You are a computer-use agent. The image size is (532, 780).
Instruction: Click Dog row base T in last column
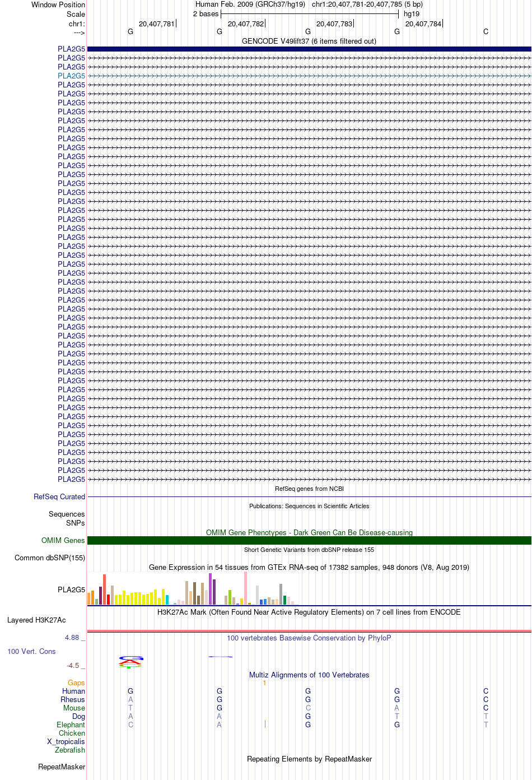point(486,716)
